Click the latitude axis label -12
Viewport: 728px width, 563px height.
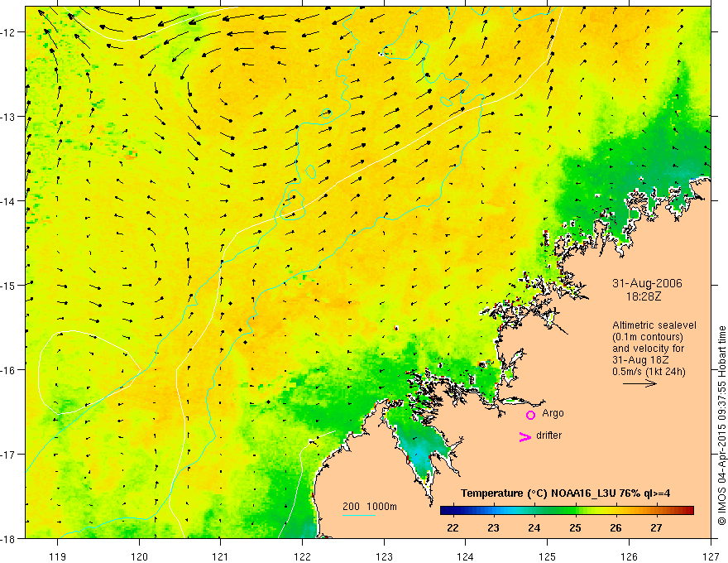[x=9, y=32]
